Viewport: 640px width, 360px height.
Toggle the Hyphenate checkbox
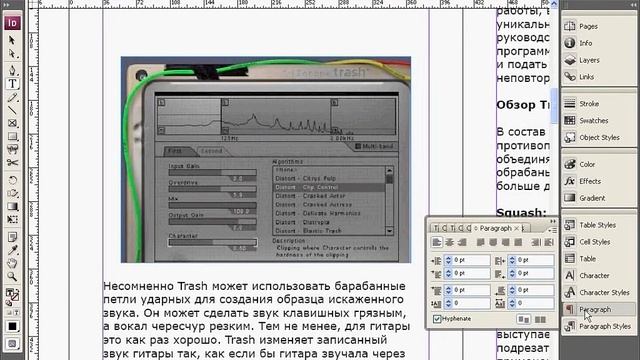pyautogui.click(x=437, y=319)
